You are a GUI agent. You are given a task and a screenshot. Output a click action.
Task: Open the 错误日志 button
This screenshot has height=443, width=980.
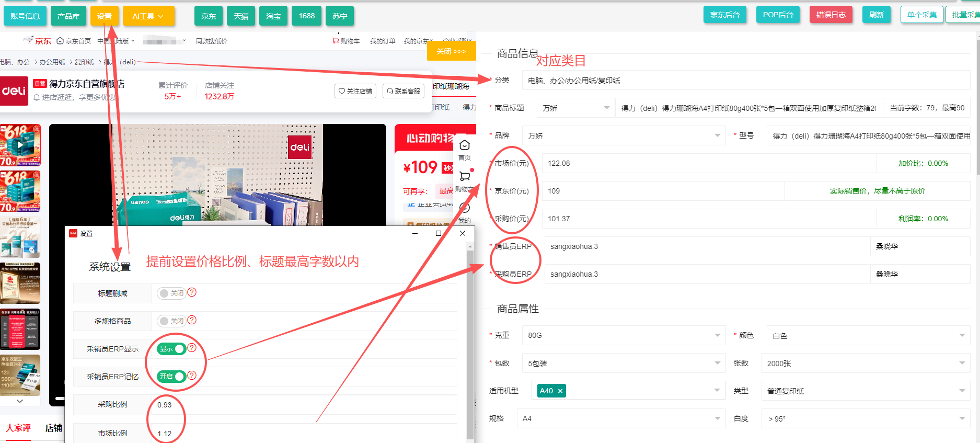(831, 15)
